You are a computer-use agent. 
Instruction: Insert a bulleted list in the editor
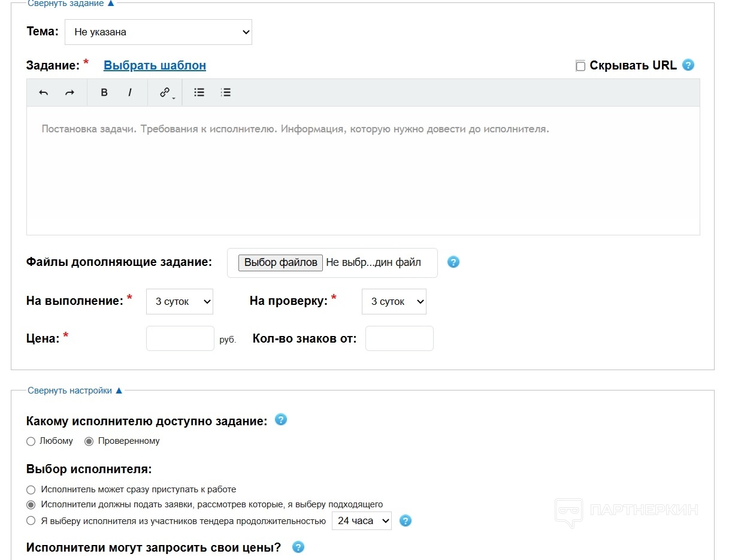199,92
